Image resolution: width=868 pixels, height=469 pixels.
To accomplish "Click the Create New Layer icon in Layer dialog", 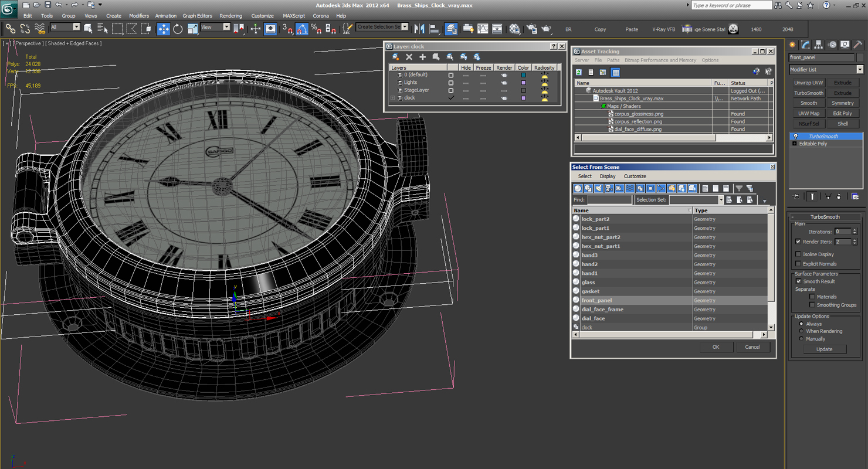I will pyautogui.click(x=396, y=57).
